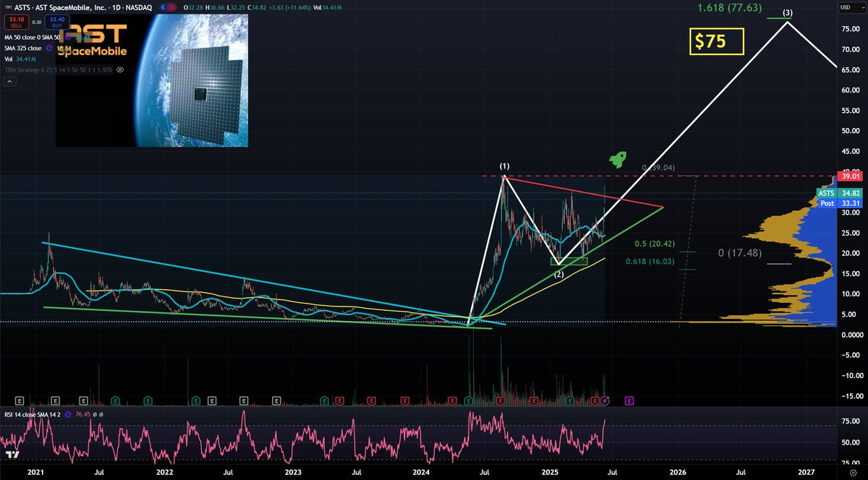Click the 2026 label on time axis

click(678, 471)
